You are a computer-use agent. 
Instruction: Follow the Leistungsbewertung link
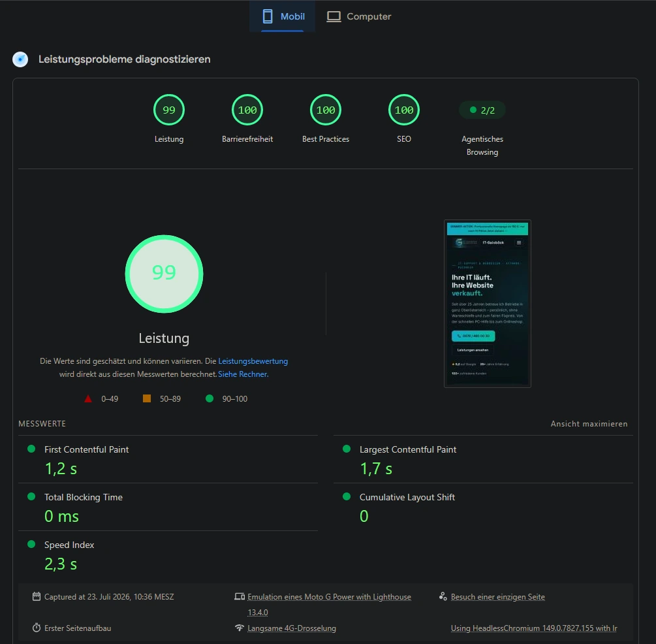(253, 361)
